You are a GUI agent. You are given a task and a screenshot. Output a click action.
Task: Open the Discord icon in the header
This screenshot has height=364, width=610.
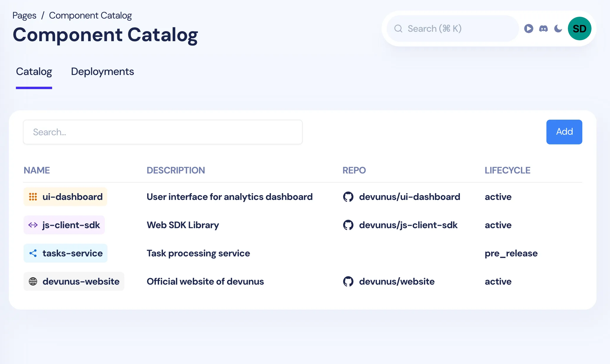(543, 28)
